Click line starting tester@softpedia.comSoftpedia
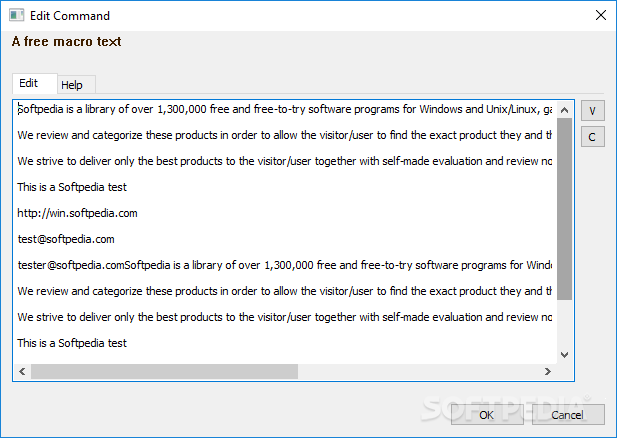This screenshot has width=617, height=438. coord(285,265)
